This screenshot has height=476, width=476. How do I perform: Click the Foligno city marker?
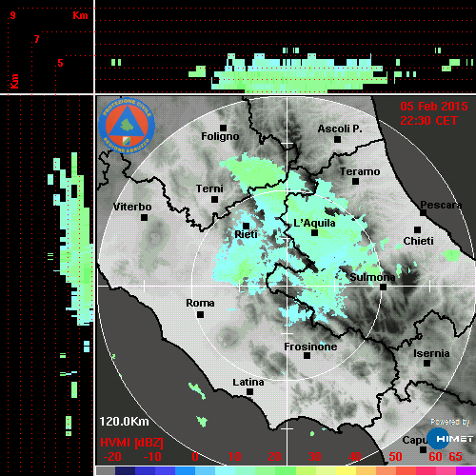tap(223, 128)
